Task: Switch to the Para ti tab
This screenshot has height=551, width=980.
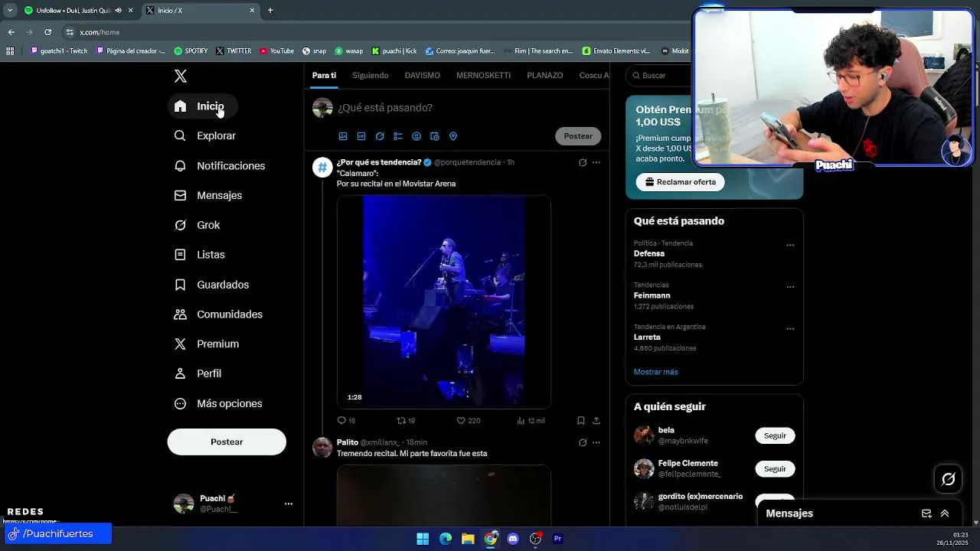Action: point(324,75)
